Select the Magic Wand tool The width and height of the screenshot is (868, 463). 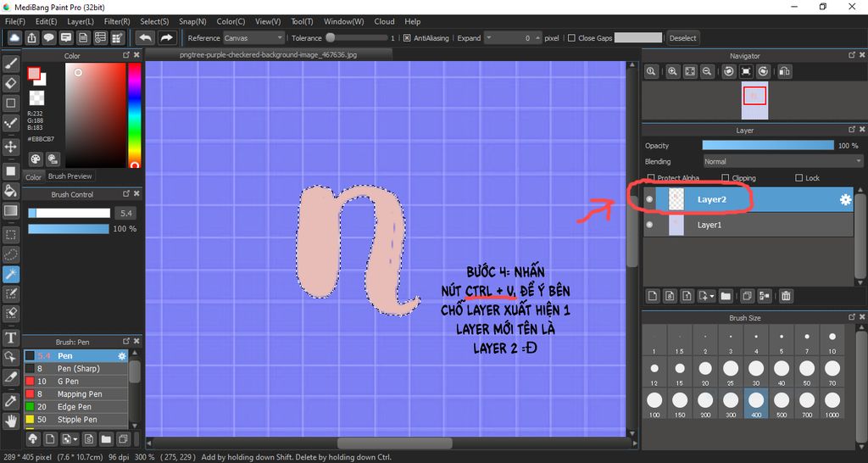click(10, 274)
